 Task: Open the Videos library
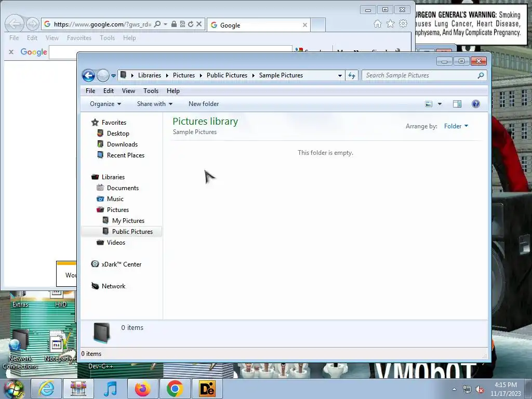pyautogui.click(x=116, y=242)
